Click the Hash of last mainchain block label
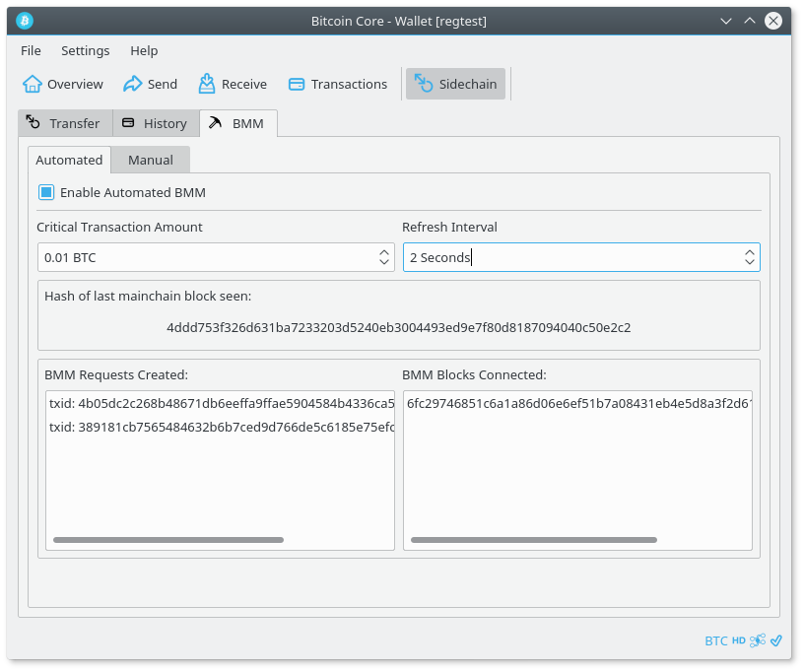This screenshot has height=672, width=804. click(148, 297)
